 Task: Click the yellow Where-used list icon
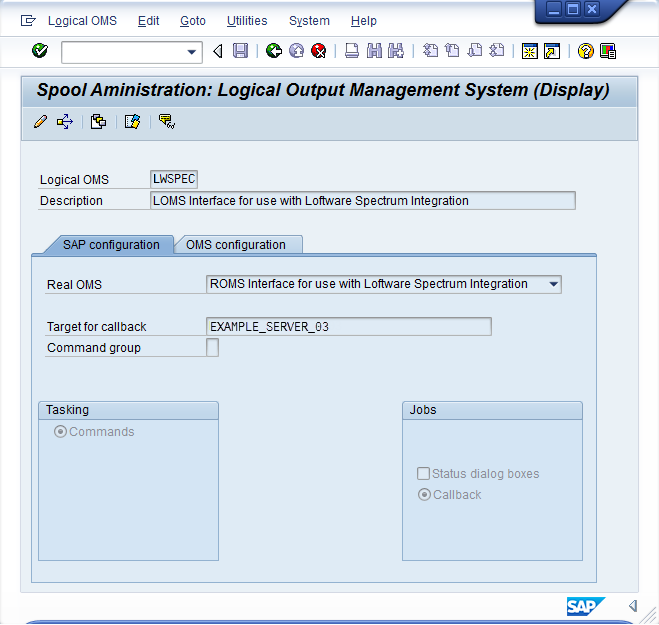167,122
